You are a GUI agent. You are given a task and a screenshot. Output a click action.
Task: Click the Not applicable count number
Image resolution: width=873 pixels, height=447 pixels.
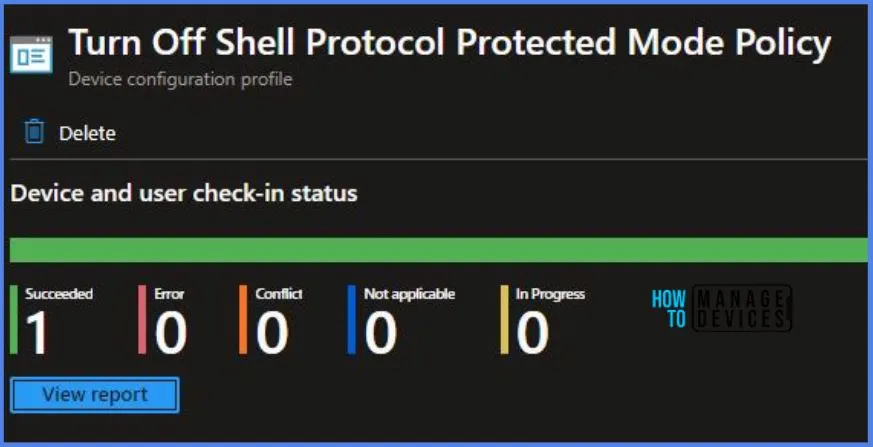coord(380,333)
